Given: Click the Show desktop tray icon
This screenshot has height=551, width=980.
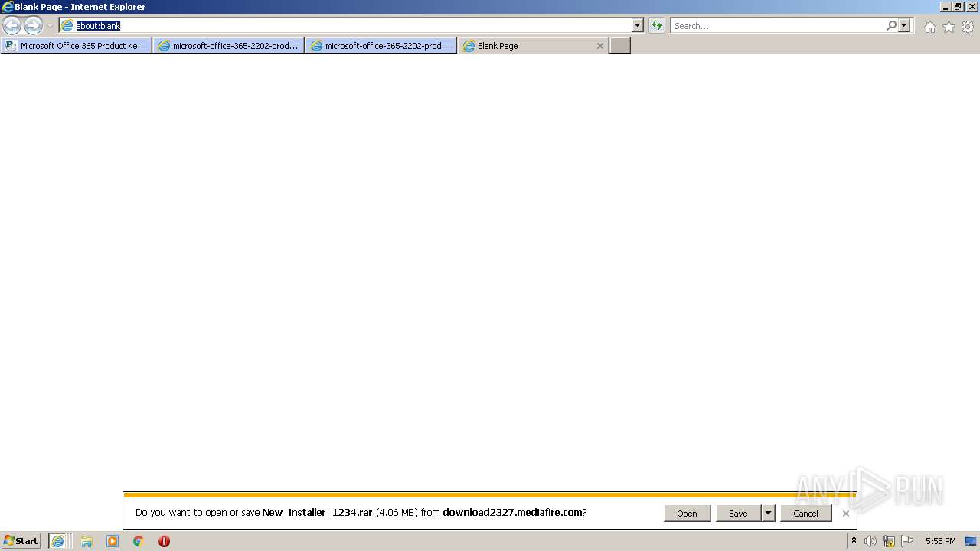Looking at the screenshot, I should [971, 541].
